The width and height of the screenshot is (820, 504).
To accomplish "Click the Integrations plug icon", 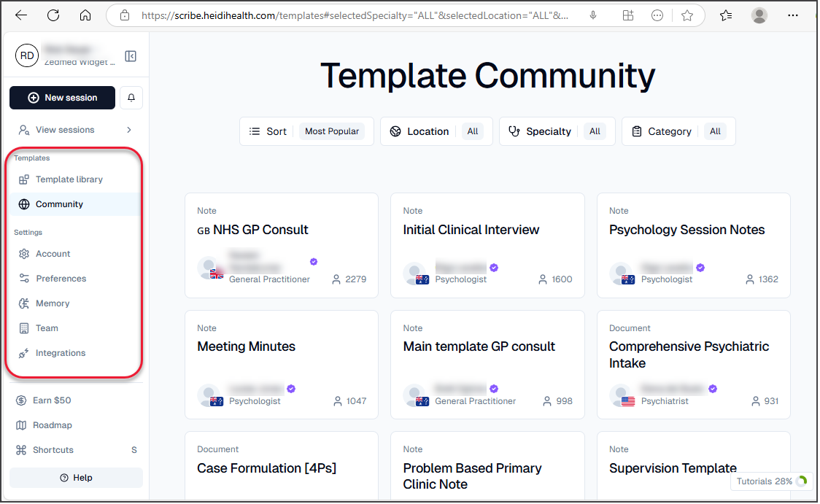I will (x=24, y=354).
